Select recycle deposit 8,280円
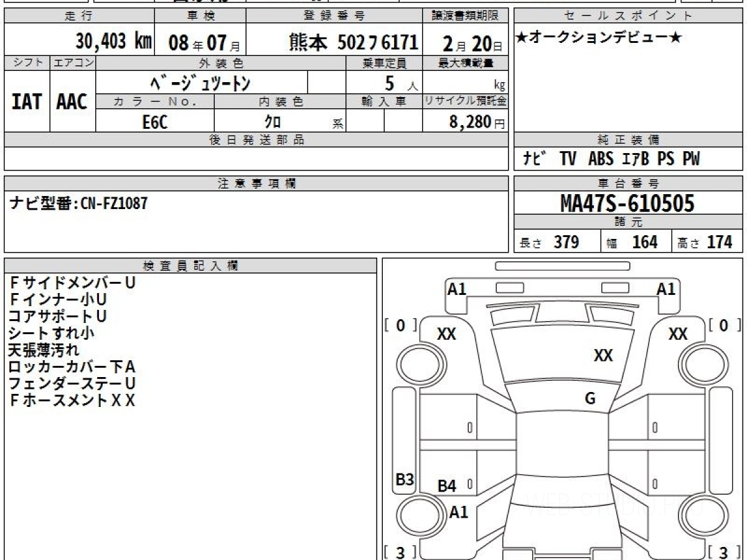Screen dimensions: 747x560 tap(477, 122)
